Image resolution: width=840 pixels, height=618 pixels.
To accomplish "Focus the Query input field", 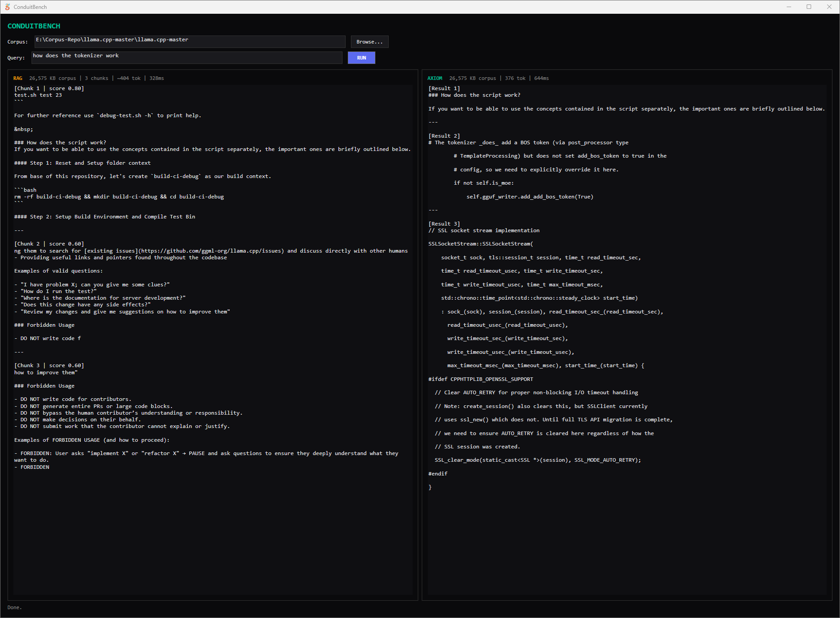I will [x=187, y=58].
